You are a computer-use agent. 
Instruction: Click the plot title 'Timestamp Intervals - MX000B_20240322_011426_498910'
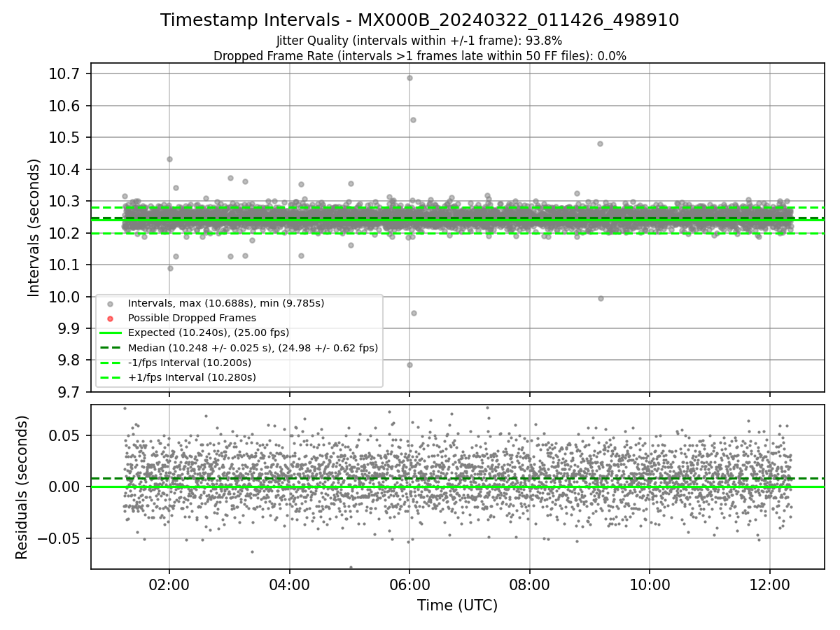coord(419,20)
